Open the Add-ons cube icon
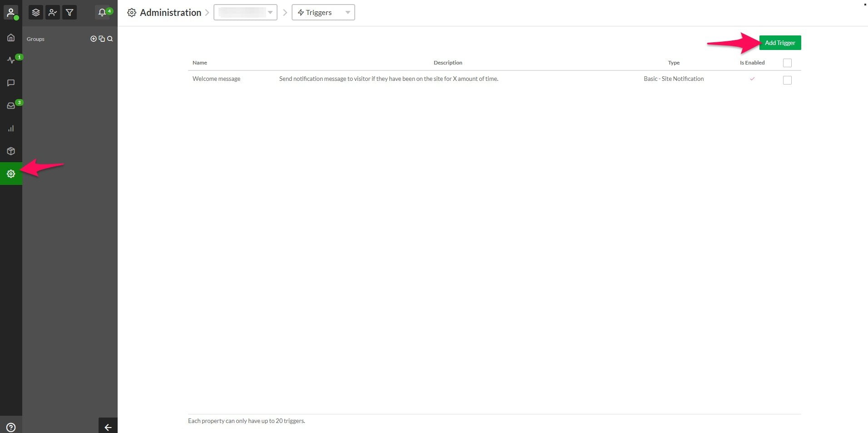This screenshot has height=433, width=868. [x=11, y=151]
